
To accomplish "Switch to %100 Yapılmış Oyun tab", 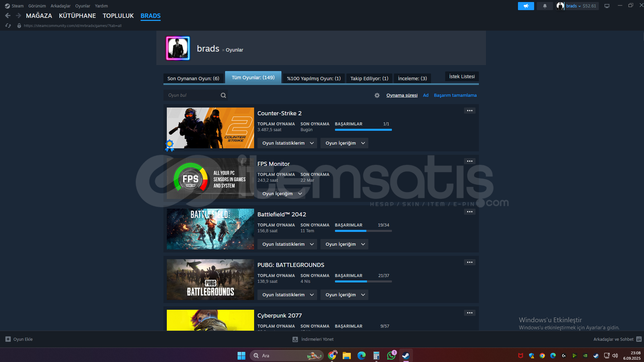I will click(x=314, y=78).
